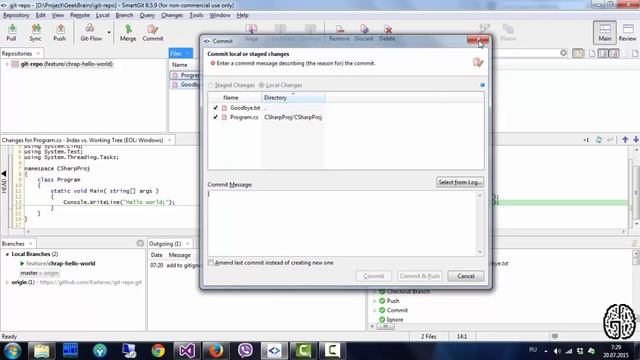This screenshot has height=360, width=640.
Task: Sort commit files by Directory column
Action: pyautogui.click(x=293, y=98)
